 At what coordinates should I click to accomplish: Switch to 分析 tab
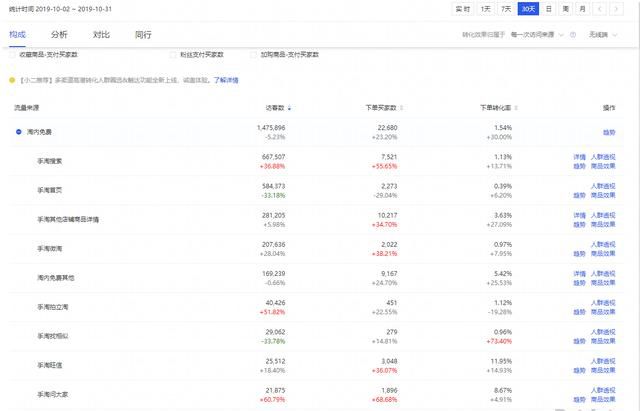pos(59,34)
